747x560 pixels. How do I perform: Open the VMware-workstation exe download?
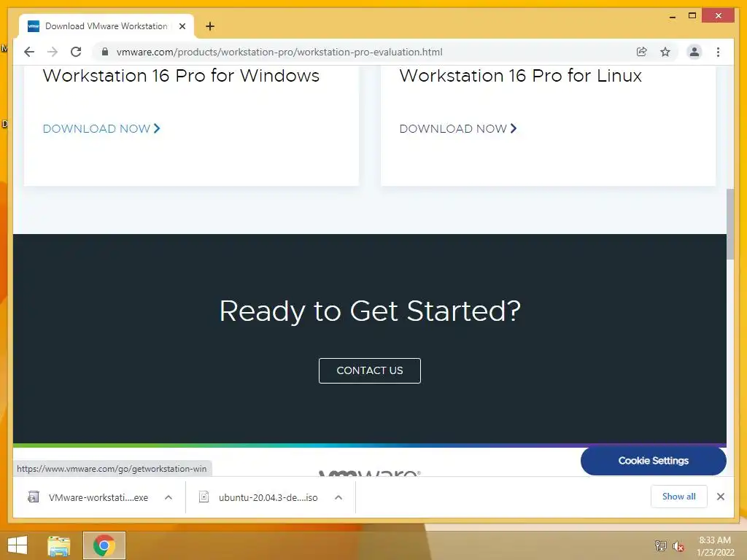point(98,497)
